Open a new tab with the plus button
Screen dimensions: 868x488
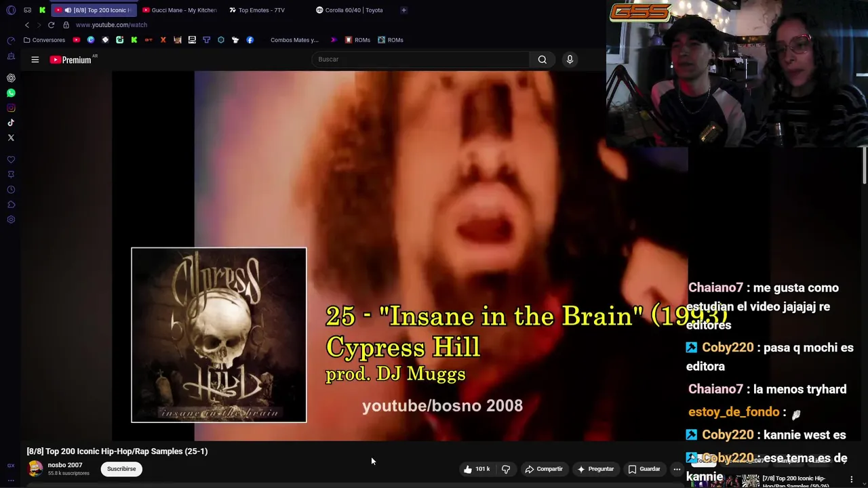pos(403,10)
